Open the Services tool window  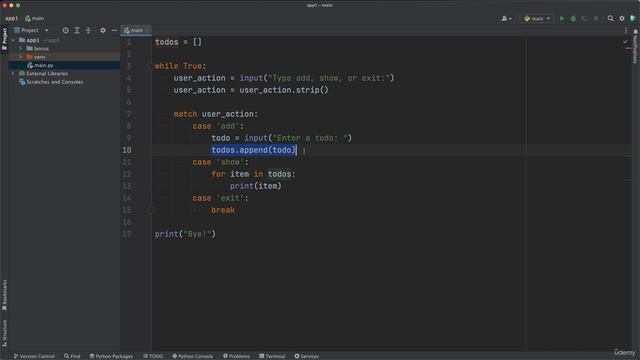(x=307, y=356)
